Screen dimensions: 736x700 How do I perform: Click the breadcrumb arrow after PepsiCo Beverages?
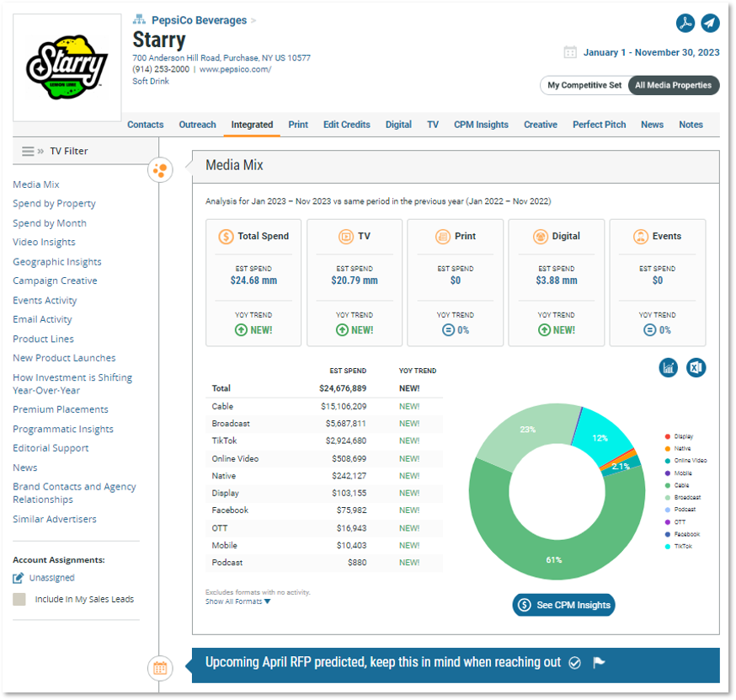tap(253, 21)
